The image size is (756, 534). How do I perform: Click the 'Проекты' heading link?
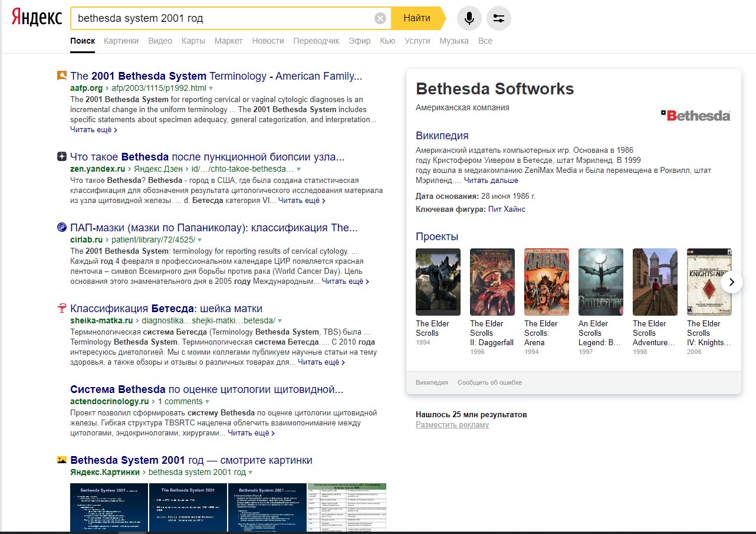437,237
